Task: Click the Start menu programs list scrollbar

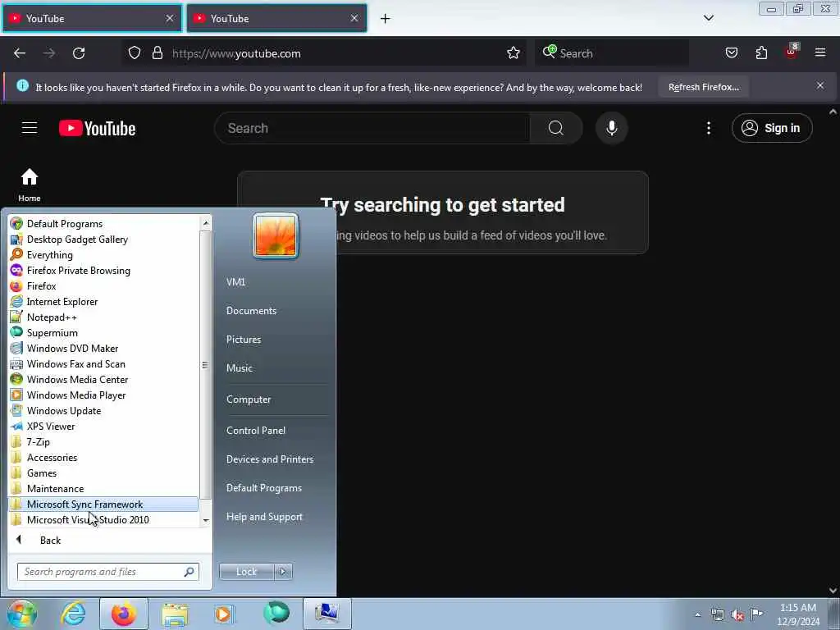Action: (x=205, y=364)
